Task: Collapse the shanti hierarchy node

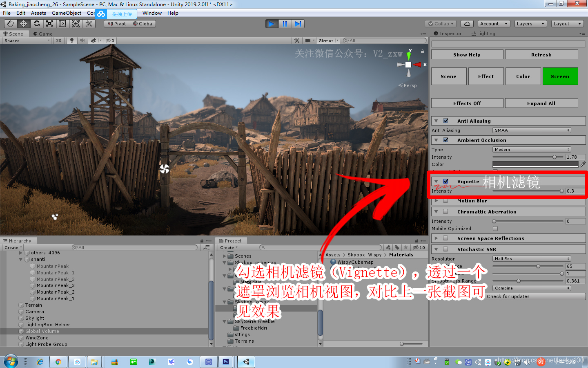Action: [x=20, y=259]
